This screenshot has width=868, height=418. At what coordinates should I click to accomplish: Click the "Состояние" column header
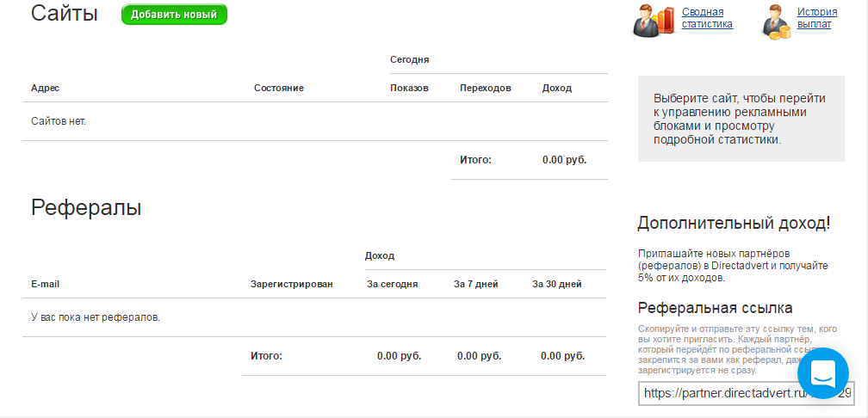pos(279,89)
